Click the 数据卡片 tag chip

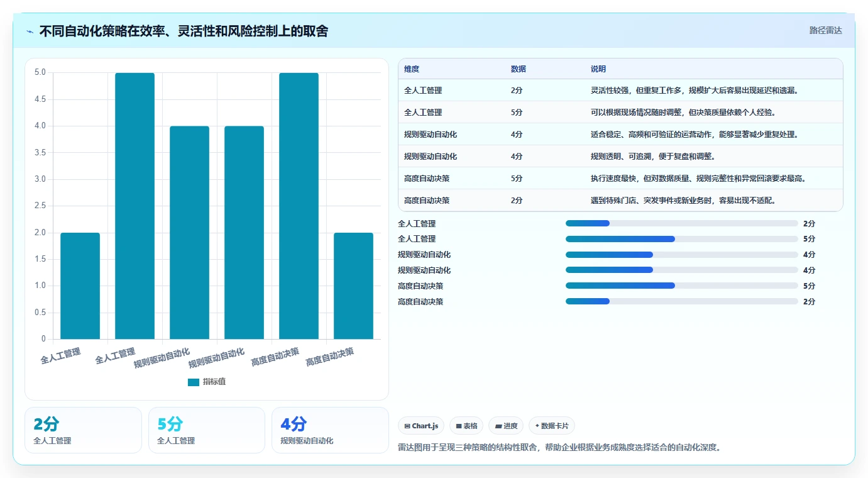tap(552, 426)
